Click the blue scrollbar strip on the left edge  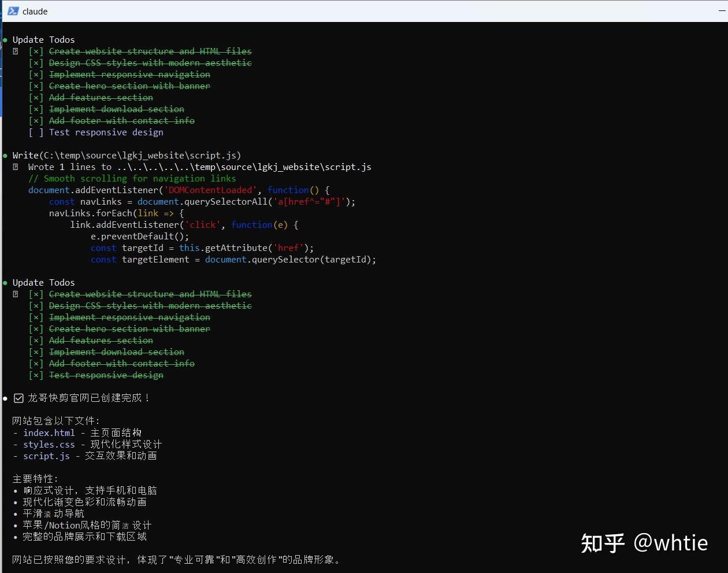pos(2,69)
